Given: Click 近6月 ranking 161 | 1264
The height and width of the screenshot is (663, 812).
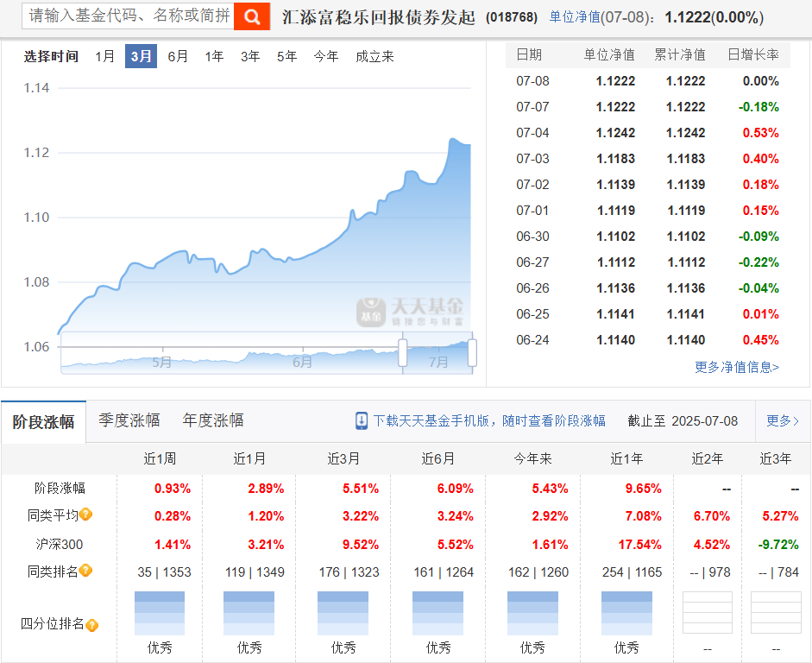Looking at the screenshot, I should click(x=444, y=571).
